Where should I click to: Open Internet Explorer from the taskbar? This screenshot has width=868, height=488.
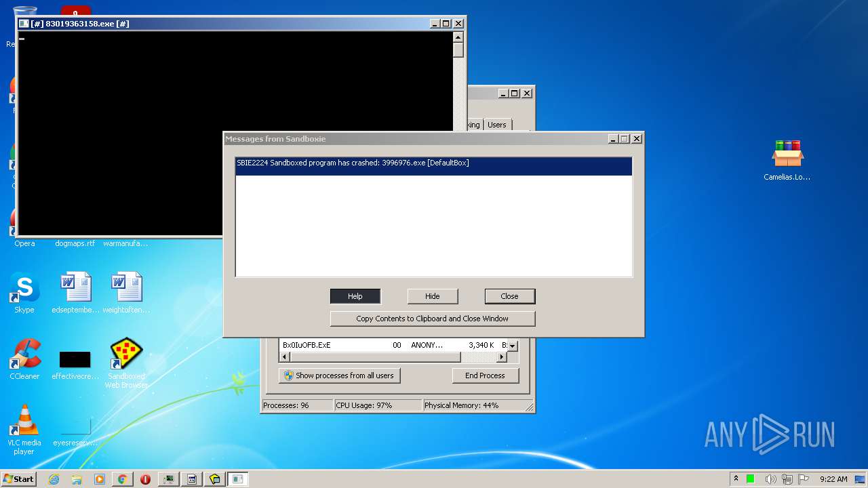coord(54,479)
